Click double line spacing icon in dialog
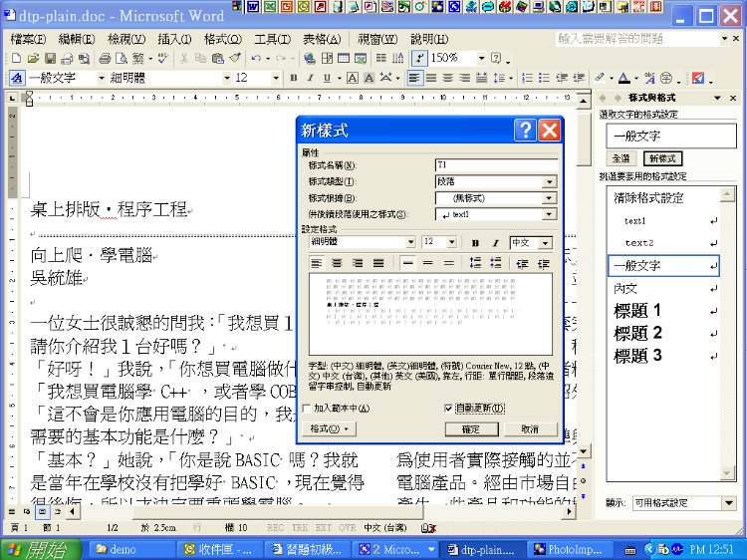The height and width of the screenshot is (560, 747). tap(449, 263)
